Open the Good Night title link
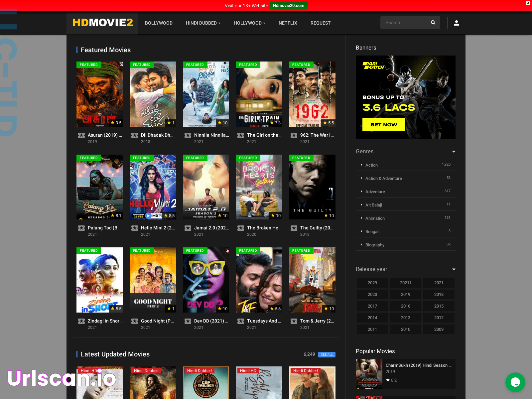532x399 pixels. pyautogui.click(x=157, y=321)
